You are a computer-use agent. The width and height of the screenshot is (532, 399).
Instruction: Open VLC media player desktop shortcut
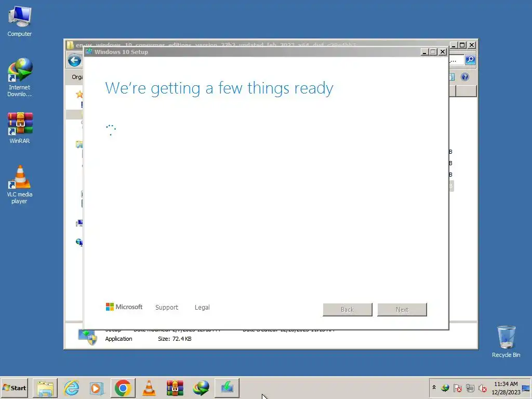click(19, 184)
